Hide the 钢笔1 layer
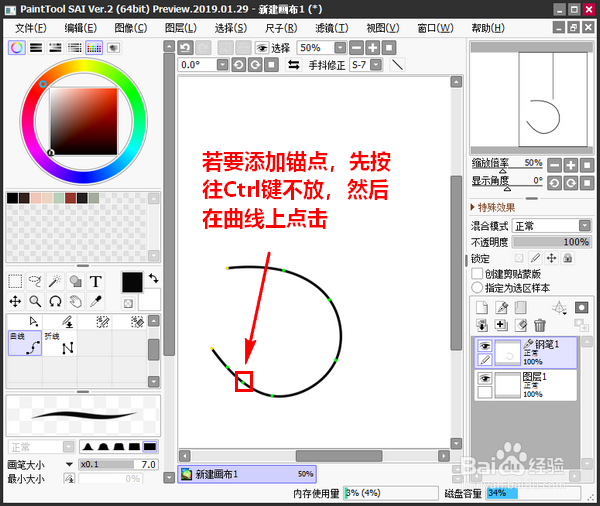Screen dimensions: 600x506 click(x=485, y=346)
